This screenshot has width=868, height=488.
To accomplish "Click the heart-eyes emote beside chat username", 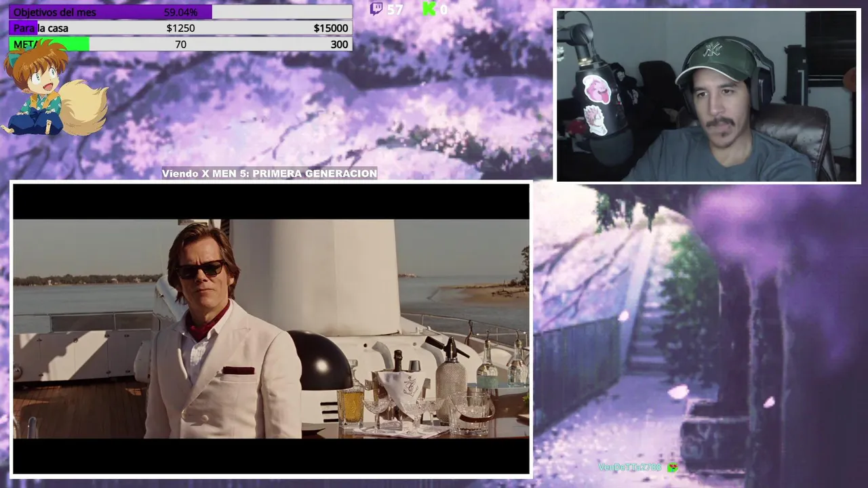I will 672,467.
